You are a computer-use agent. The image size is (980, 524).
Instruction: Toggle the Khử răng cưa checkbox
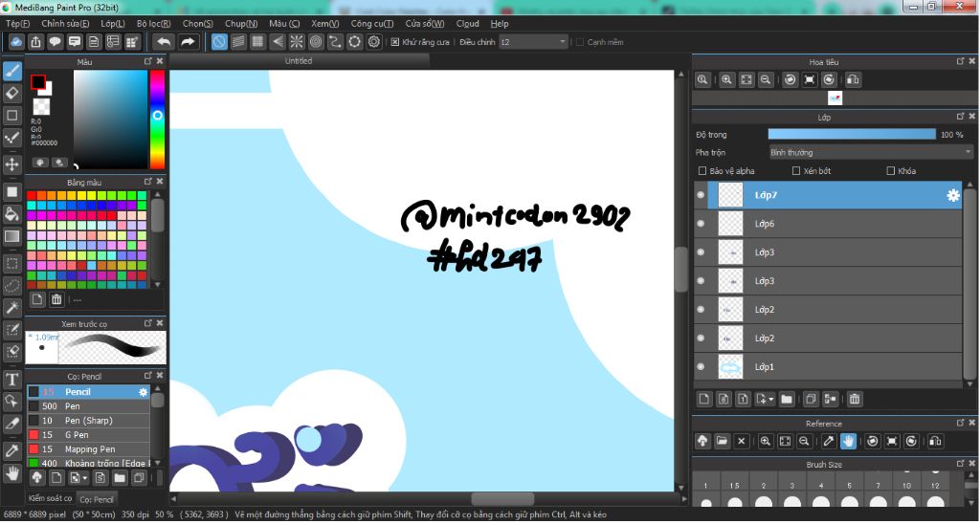pyautogui.click(x=395, y=42)
